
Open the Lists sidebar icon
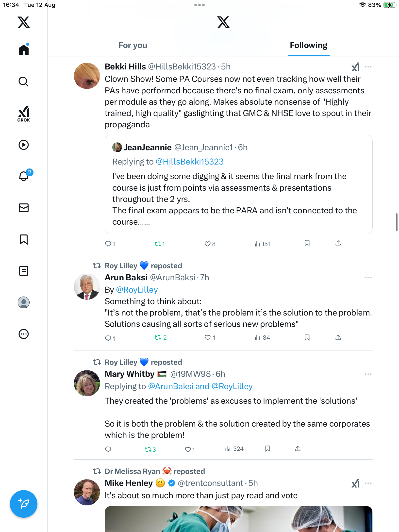click(x=24, y=271)
